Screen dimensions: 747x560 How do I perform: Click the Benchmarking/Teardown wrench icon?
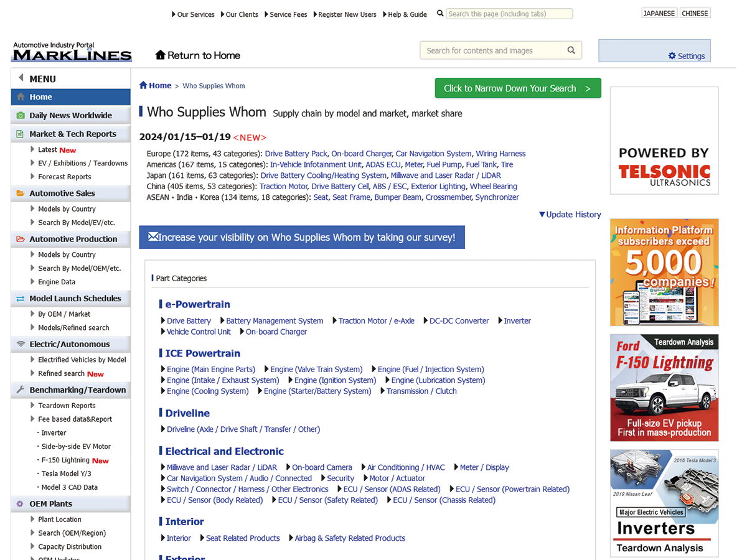21,390
